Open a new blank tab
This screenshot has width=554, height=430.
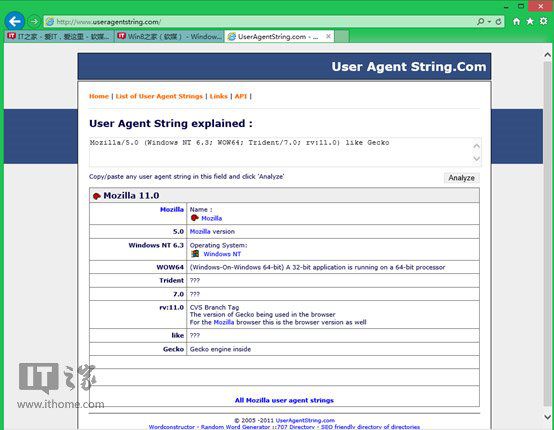pyautogui.click(x=342, y=36)
